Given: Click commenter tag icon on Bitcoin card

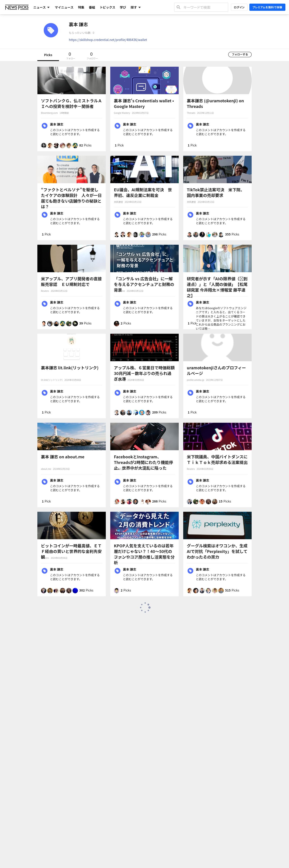Looking at the screenshot, I should tap(44, 571).
